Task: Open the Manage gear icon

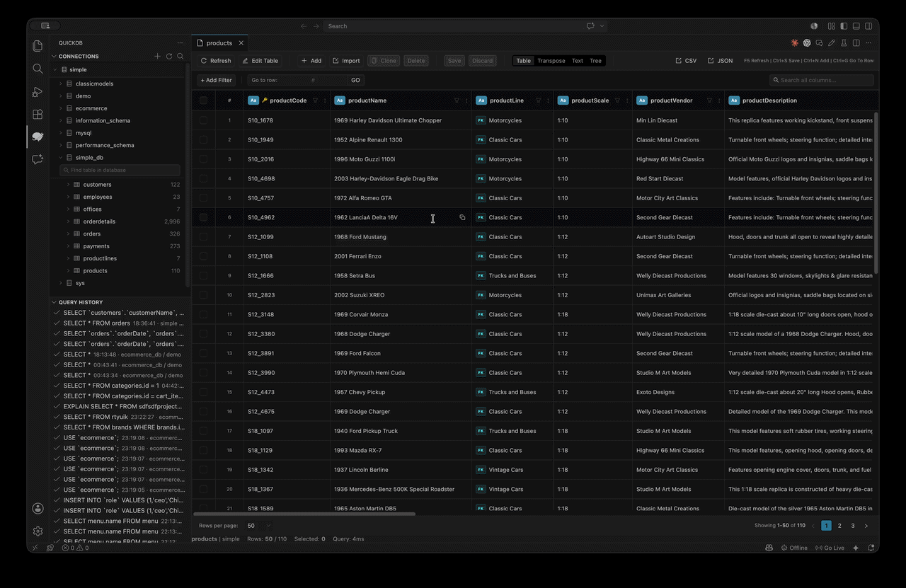Action: pyautogui.click(x=38, y=531)
